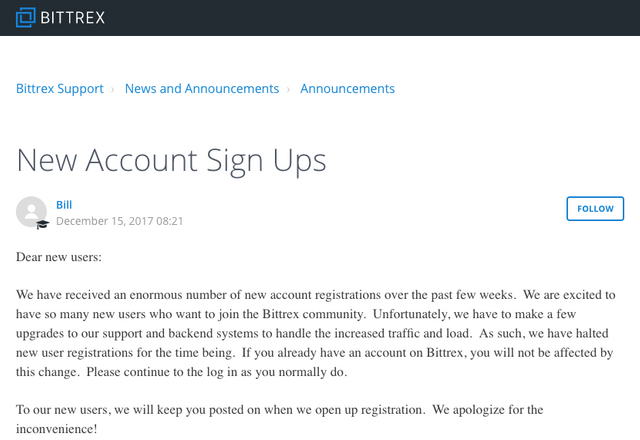Click chevron after Bittrex Support breadcrumb

click(114, 89)
